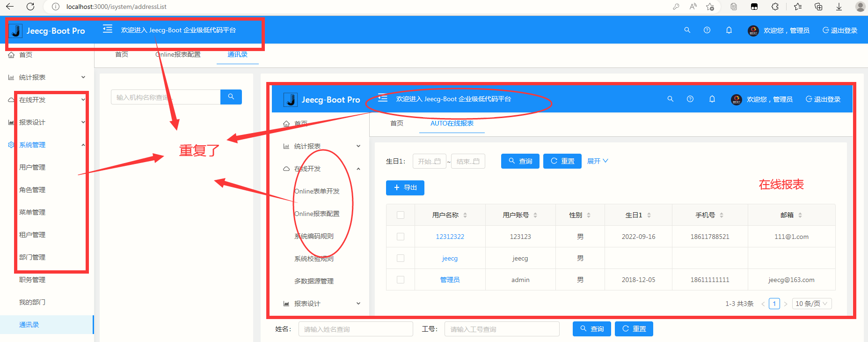Viewport: 868px width, 342px height.
Task: Expand more filters with the 展开 link
Action: (598, 161)
